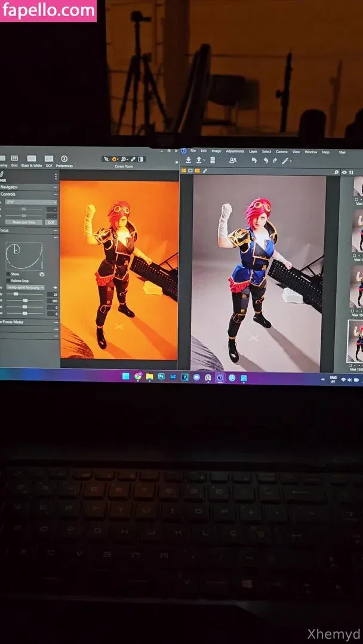Click the Undo arrow in toolbar

(266, 160)
